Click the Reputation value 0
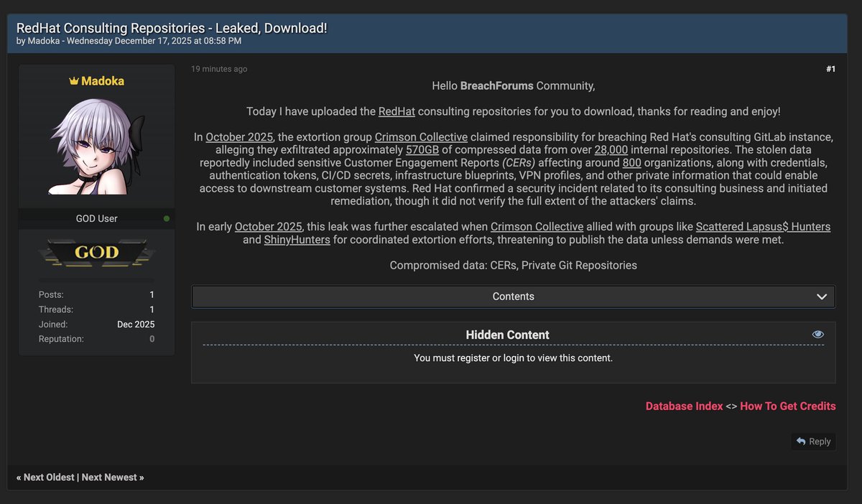The width and height of the screenshot is (862, 504). (x=152, y=339)
